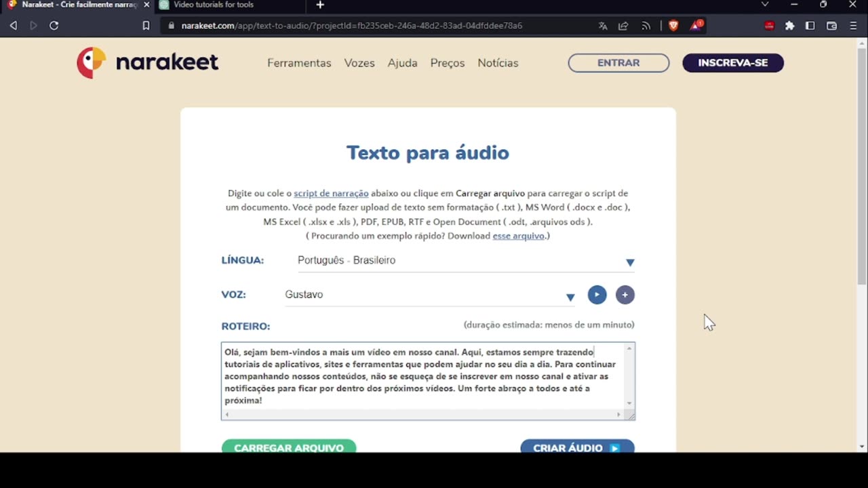Open the Vozes menu item
The height and width of the screenshot is (488, 868).
(359, 63)
